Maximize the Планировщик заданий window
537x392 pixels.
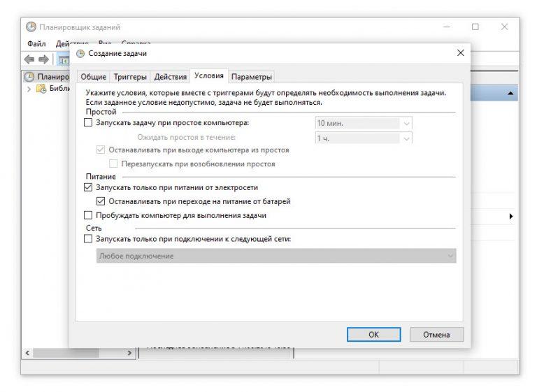point(475,27)
